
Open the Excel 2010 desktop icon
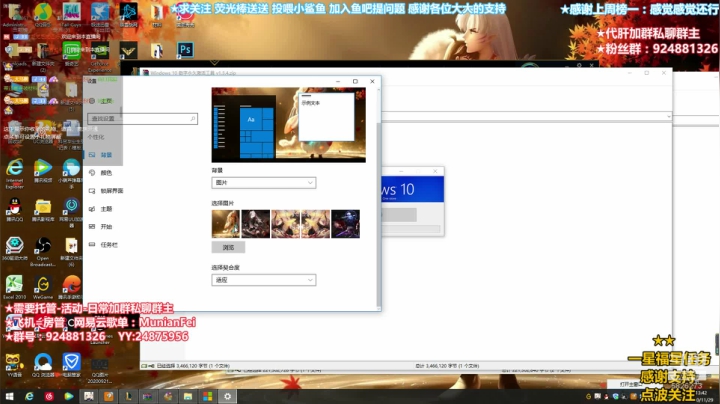pyautogui.click(x=15, y=287)
